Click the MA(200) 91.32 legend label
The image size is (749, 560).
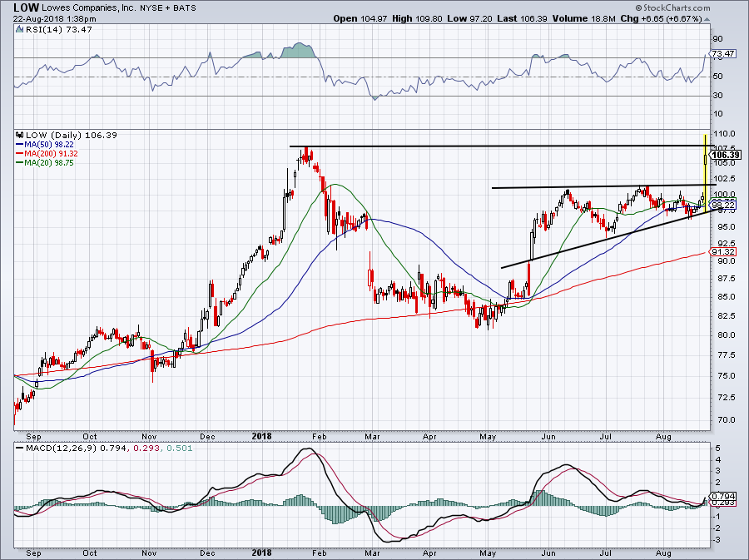pos(51,153)
